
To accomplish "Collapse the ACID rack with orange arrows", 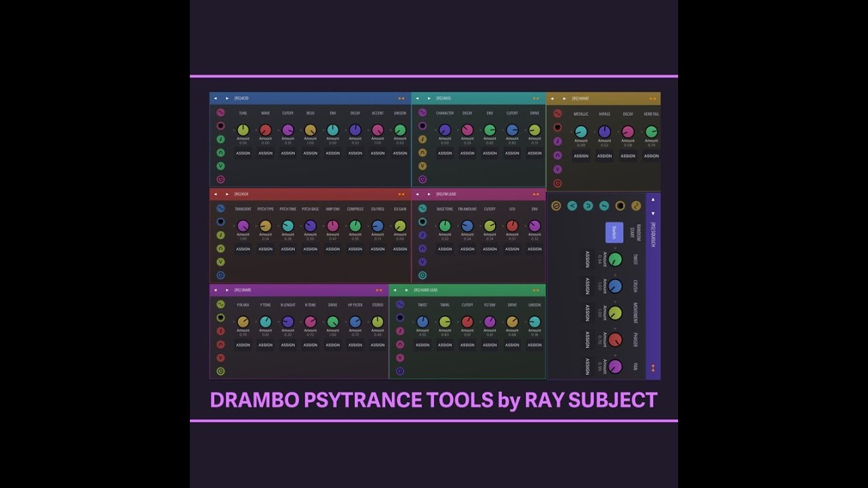I will point(401,98).
